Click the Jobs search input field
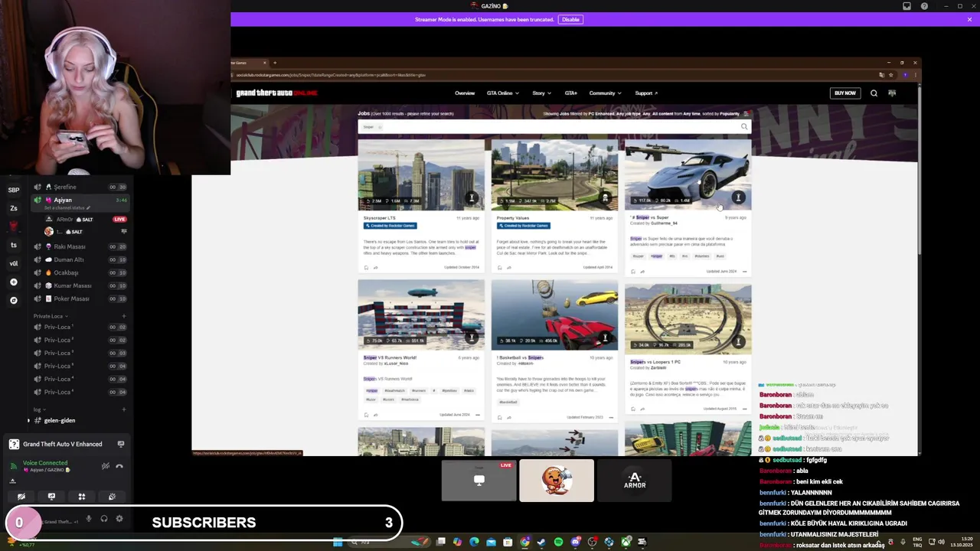Screen dimensions: 980x551 tap(554, 127)
